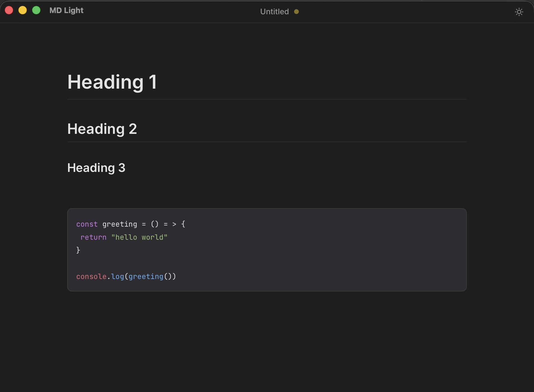Click the const keyword in the code block
Image resolution: width=534 pixels, height=392 pixels.
point(87,224)
